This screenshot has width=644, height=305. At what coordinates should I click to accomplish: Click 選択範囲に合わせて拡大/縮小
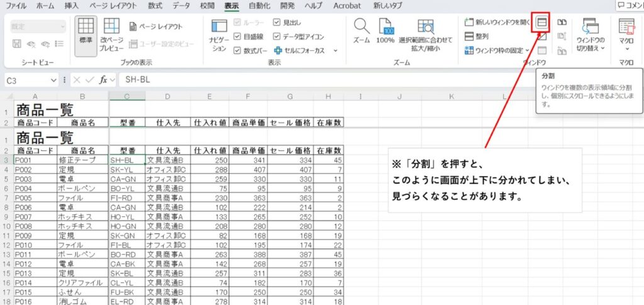(x=426, y=35)
